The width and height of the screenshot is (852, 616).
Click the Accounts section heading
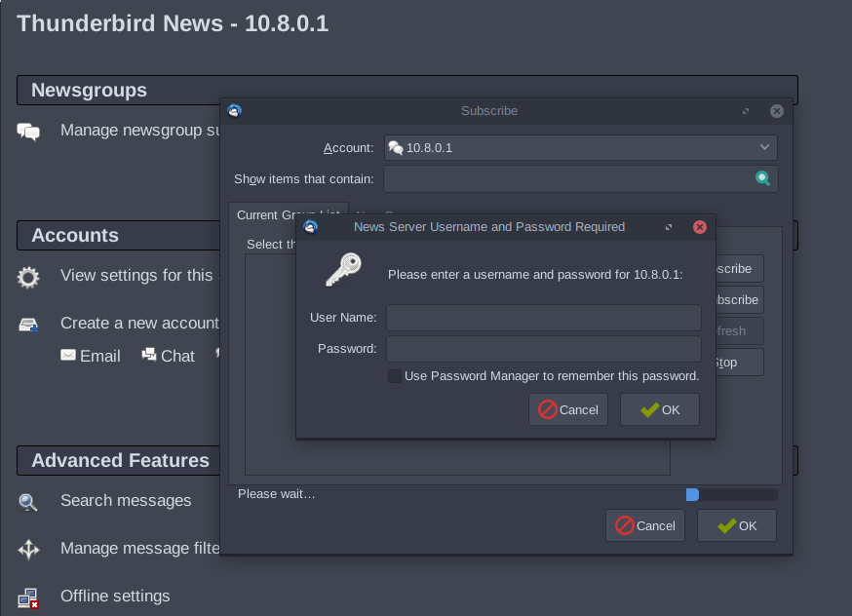tap(75, 235)
